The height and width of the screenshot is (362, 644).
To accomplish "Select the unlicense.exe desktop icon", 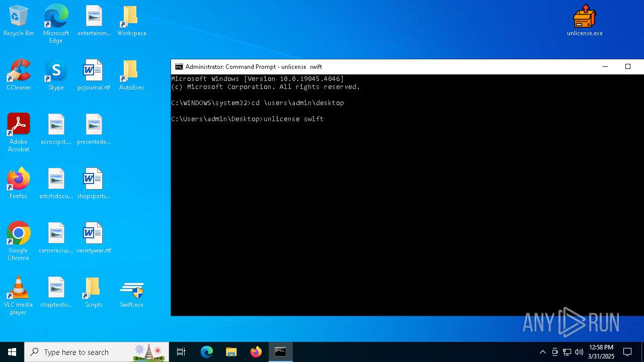I will coord(585,21).
